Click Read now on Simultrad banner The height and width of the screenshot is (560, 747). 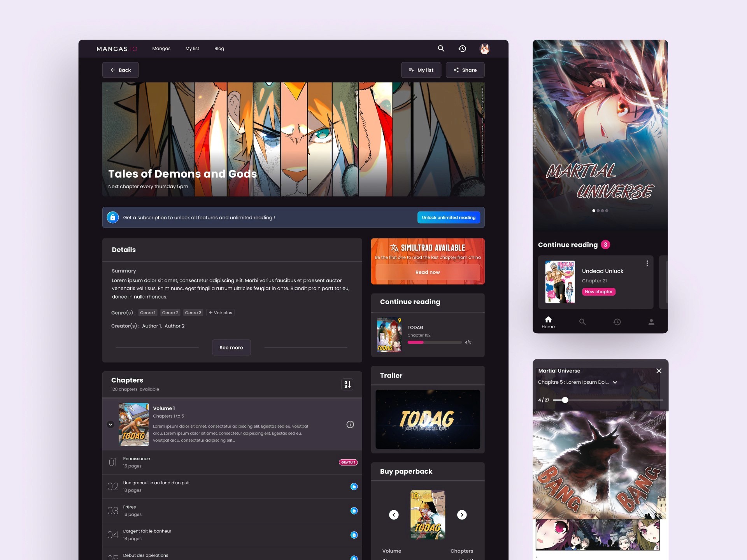point(427,272)
